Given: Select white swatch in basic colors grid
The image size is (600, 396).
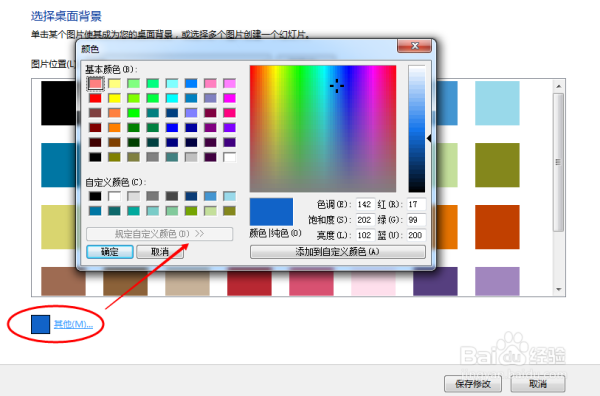Looking at the screenshot, I should click(230, 157).
